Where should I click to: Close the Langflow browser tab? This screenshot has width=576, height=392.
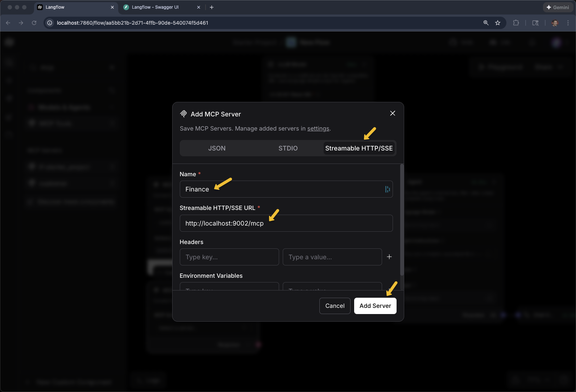(x=112, y=7)
